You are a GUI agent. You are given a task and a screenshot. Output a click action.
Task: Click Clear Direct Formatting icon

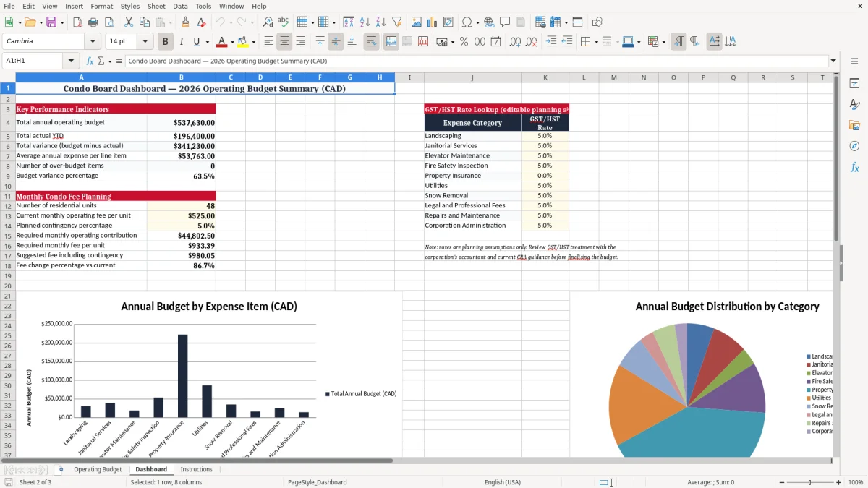click(x=200, y=22)
